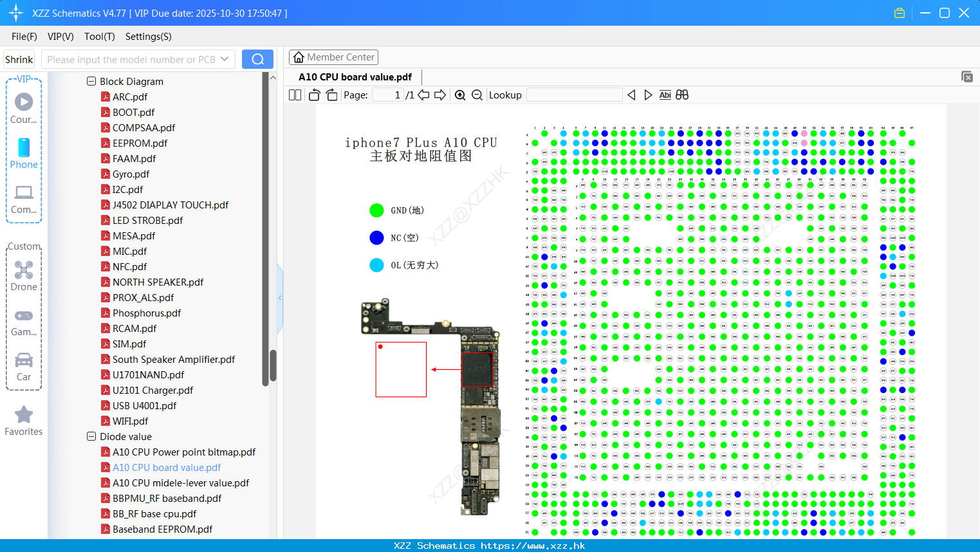Rotate the page clockwise
The image size is (980, 552).
[331, 95]
